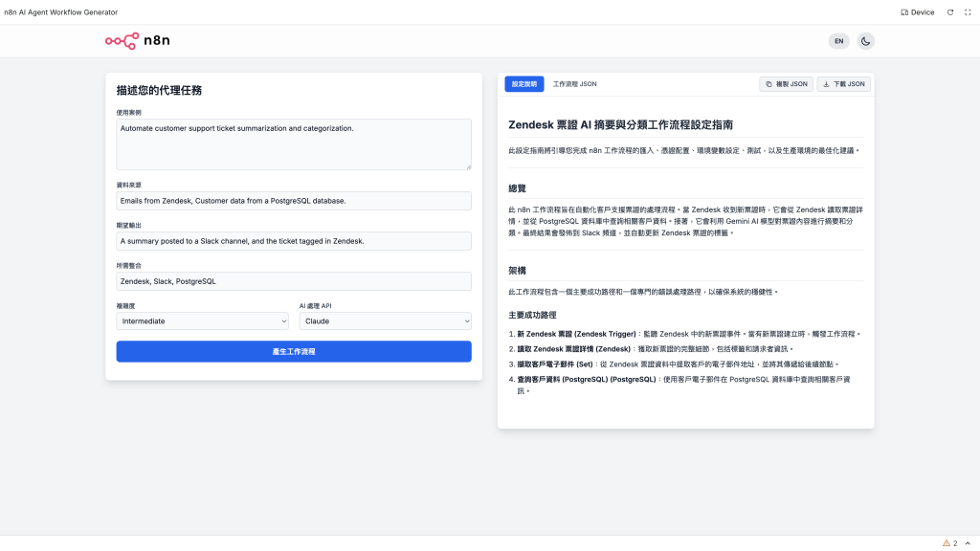
Task: Click the Zendesk 票證 AI guide title
Action: pos(620,125)
